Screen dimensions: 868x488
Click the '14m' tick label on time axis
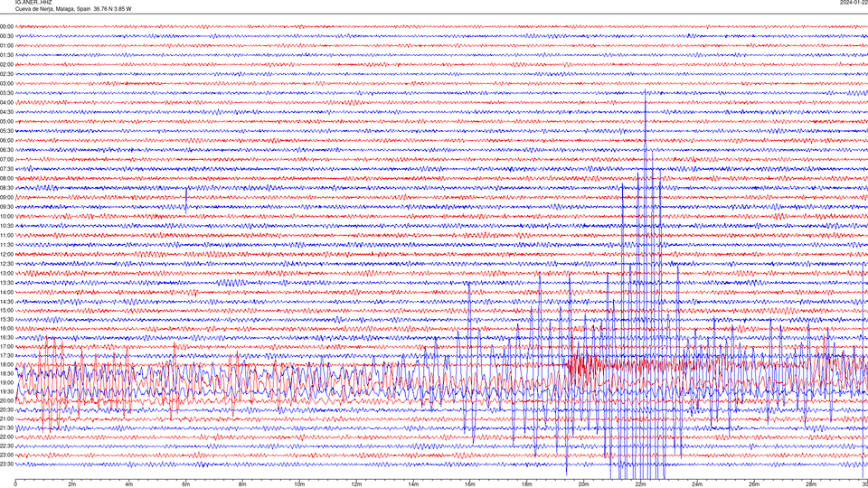tap(413, 484)
